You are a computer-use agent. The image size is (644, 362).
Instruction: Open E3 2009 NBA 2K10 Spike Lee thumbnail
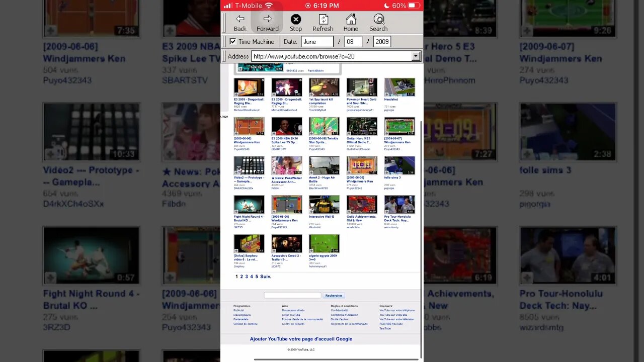287,126
